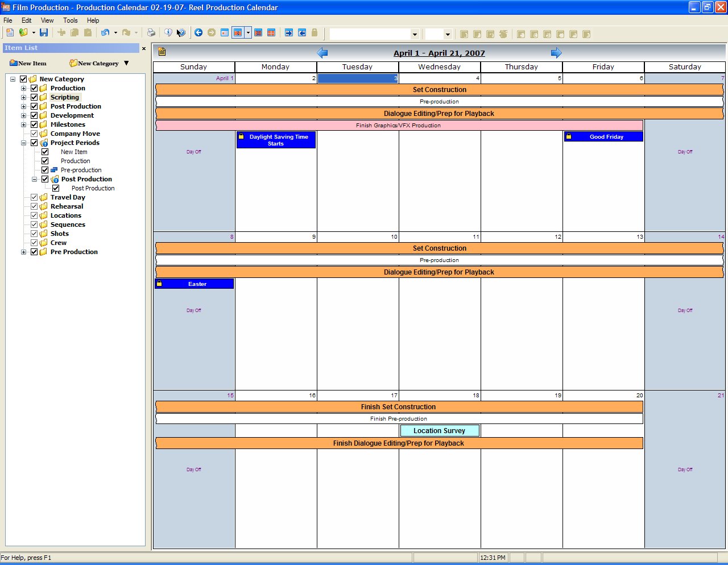Expand the Milestones category node
Viewport: 728px width, 565px height.
23,124
